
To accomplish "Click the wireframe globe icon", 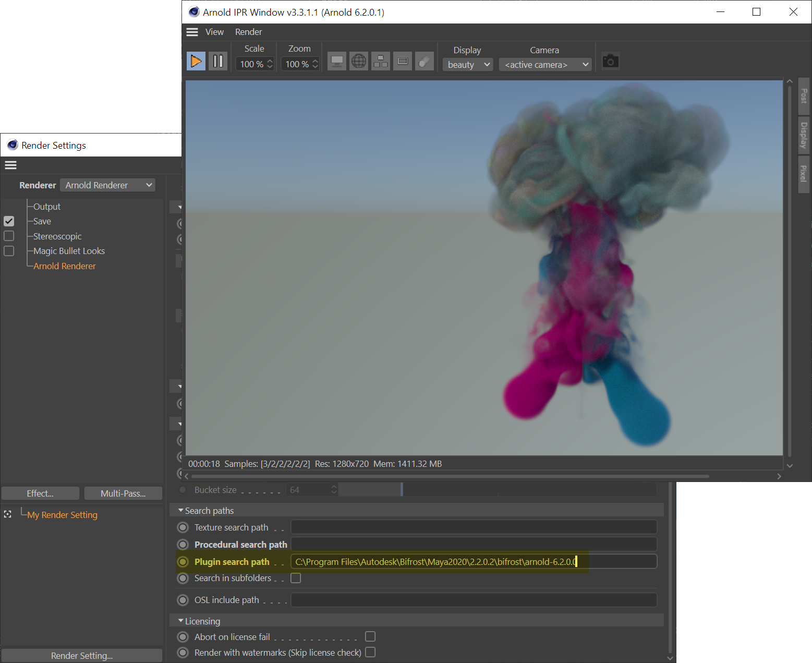I will click(359, 62).
